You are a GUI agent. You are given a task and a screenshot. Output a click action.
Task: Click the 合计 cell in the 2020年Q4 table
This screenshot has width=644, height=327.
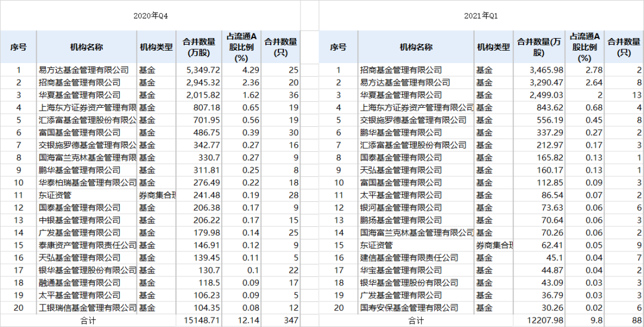click(x=88, y=320)
